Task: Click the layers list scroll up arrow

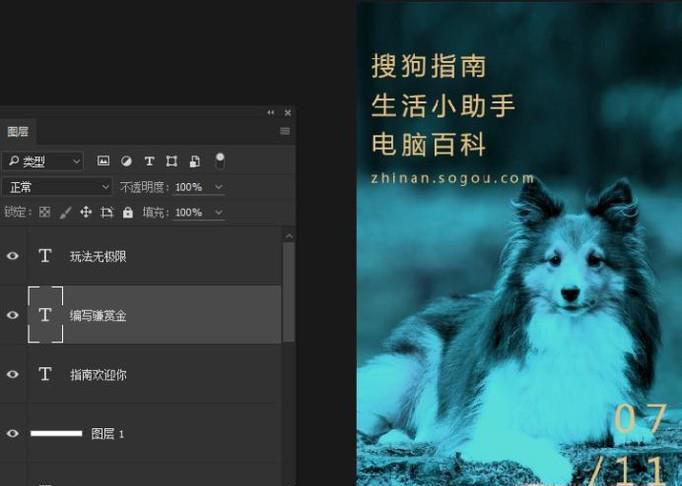Action: [x=288, y=236]
